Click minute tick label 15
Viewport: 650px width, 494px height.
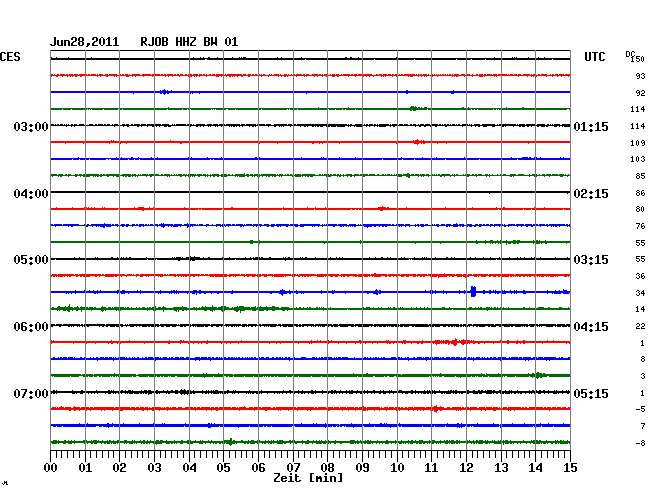click(570, 468)
